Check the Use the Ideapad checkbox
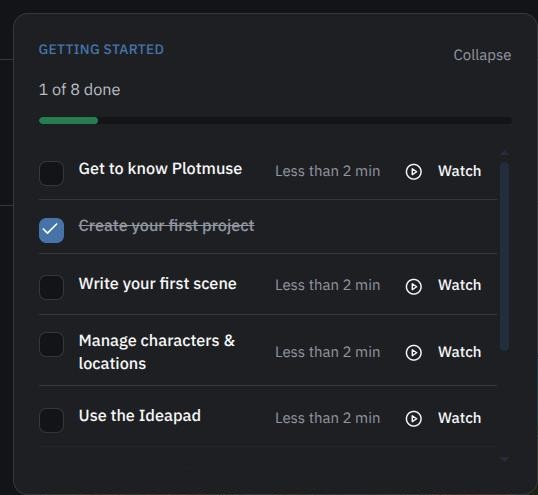 [x=51, y=420]
